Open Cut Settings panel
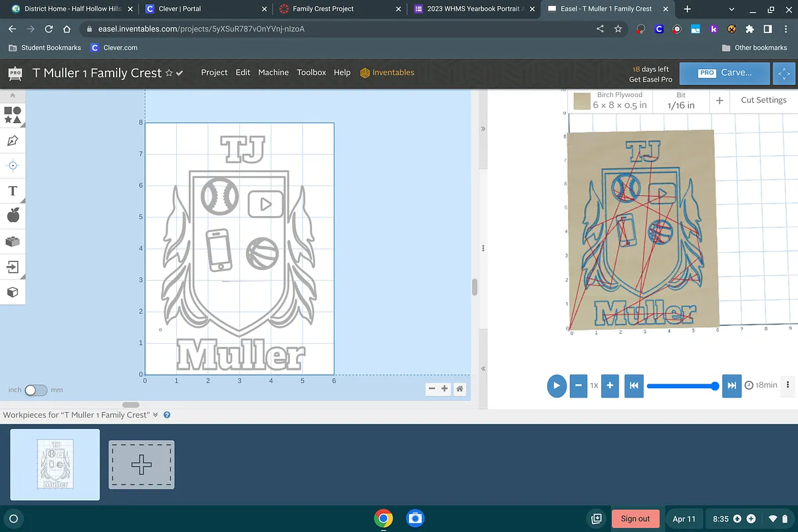The width and height of the screenshot is (798, 532). coord(763,100)
